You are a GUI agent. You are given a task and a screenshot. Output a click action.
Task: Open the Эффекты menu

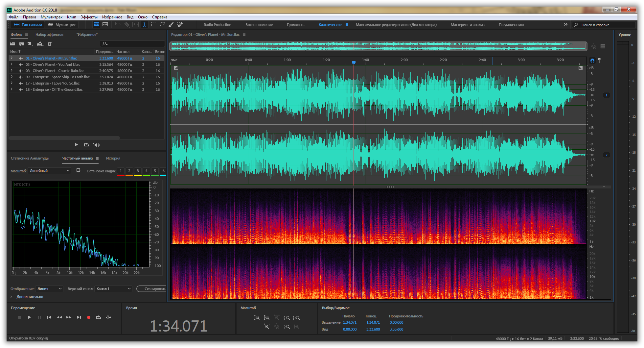click(89, 17)
